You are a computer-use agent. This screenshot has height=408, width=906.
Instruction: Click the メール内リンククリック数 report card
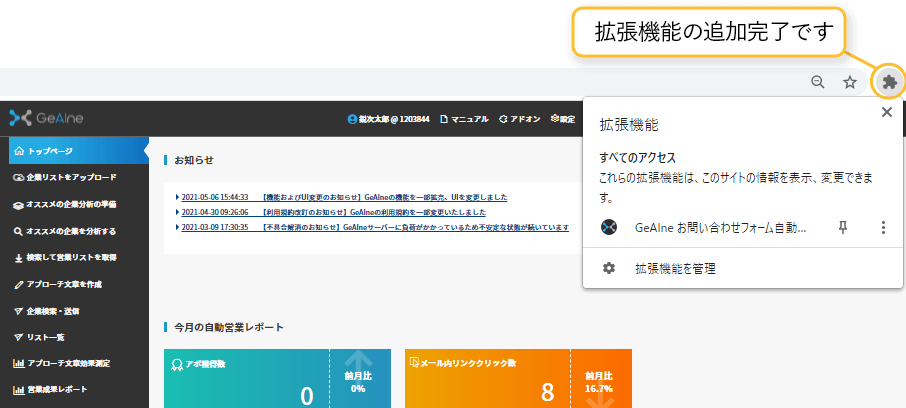pos(518,379)
